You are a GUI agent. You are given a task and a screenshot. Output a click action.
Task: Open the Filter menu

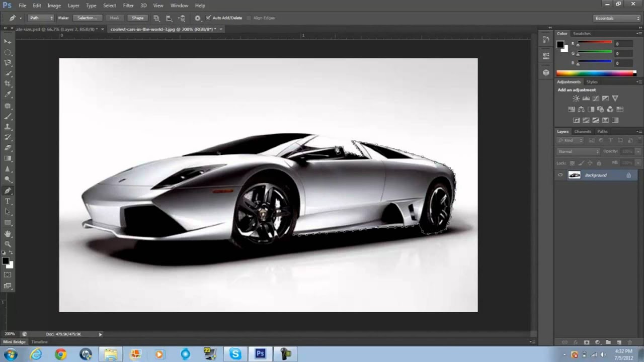pyautogui.click(x=128, y=6)
